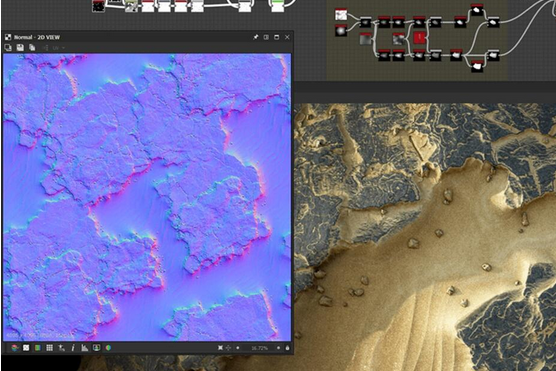Viewport: 556px width, 371px height.
Task: Click the green color-space icon in bottom toolbar
Action: (x=38, y=348)
